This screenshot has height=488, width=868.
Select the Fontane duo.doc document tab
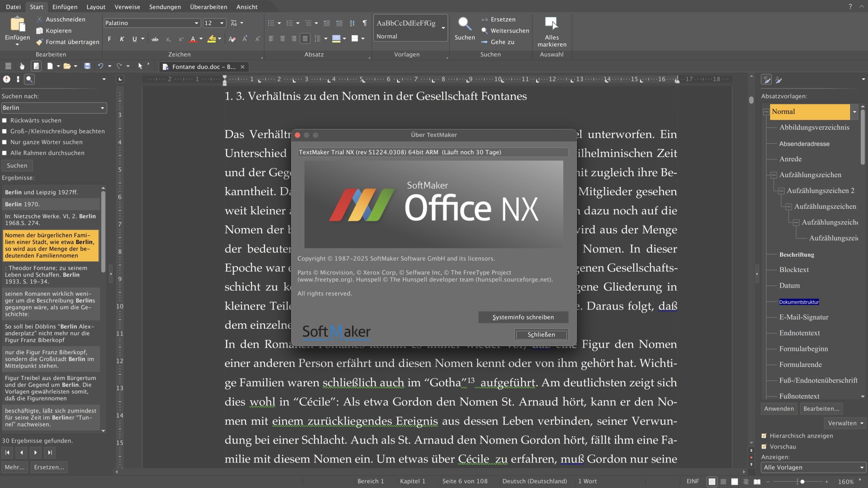(x=204, y=67)
